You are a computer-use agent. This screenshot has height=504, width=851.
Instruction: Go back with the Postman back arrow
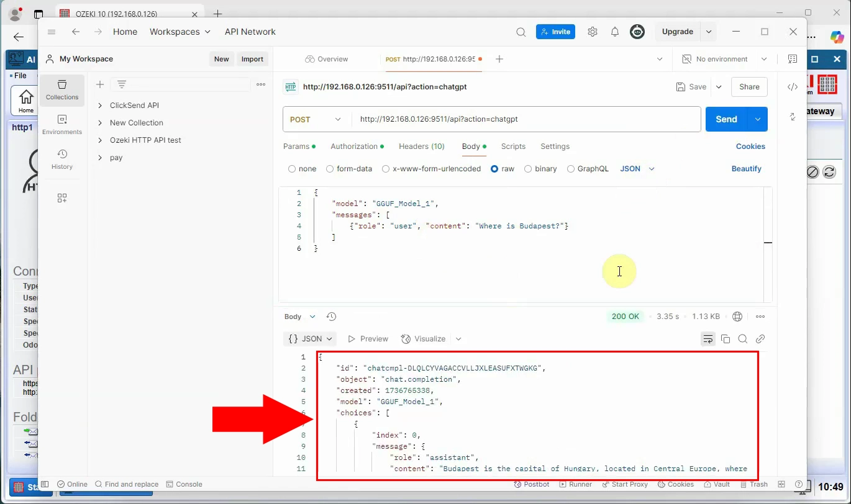[x=76, y=32]
